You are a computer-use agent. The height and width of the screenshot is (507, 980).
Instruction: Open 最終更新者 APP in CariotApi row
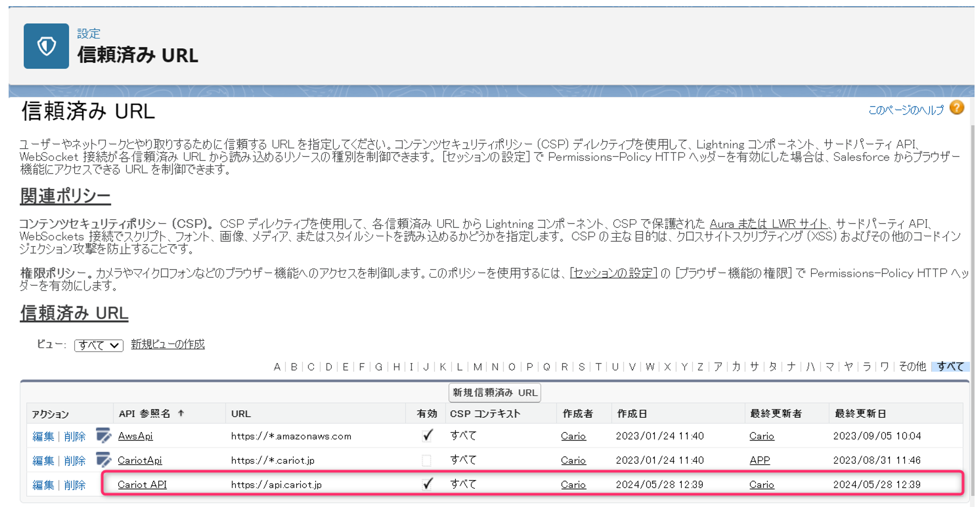coord(760,460)
